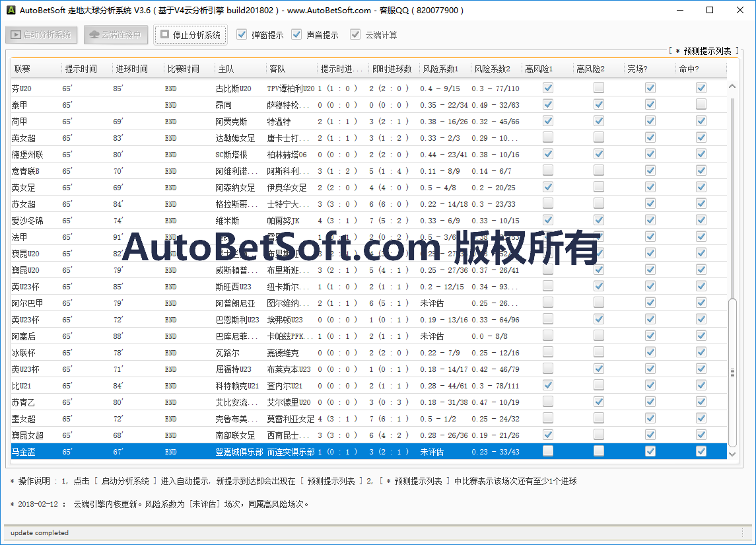Click the stop analysis system button
The image size is (756, 545).
coord(190,35)
